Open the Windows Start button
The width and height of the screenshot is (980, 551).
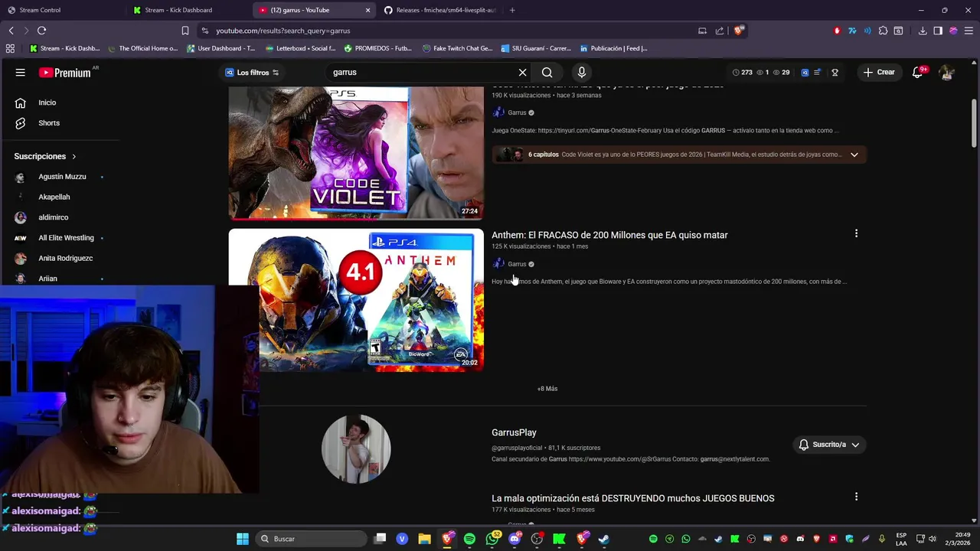pyautogui.click(x=243, y=539)
